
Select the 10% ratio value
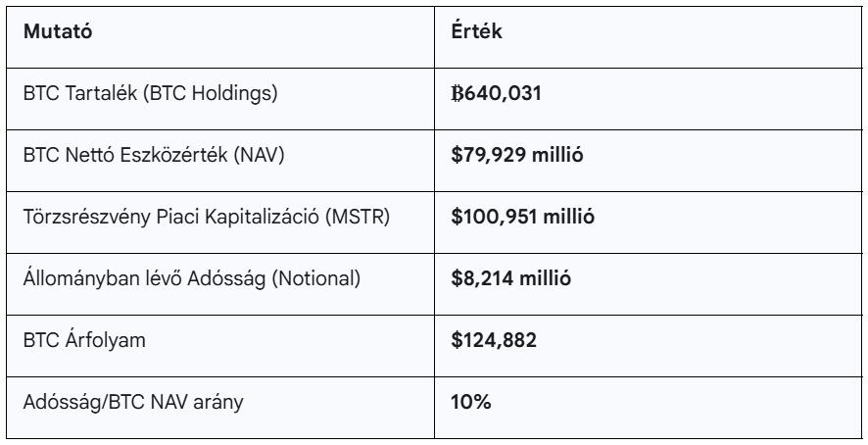[469, 400]
